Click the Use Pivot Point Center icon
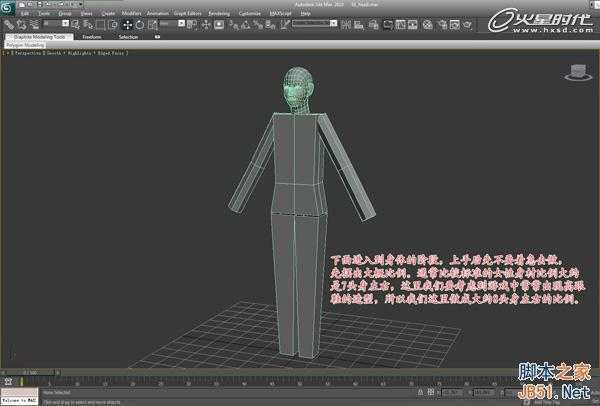 tap(192, 25)
